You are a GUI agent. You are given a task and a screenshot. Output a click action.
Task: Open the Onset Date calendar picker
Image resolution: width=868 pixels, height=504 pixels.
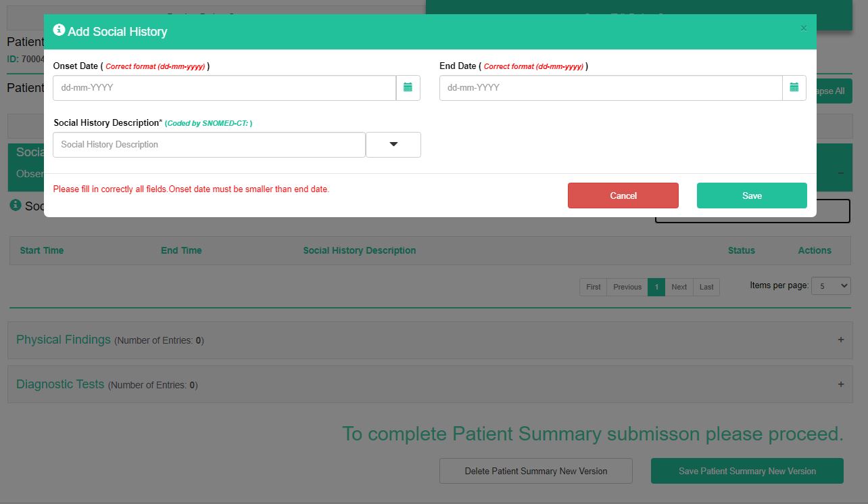(408, 88)
